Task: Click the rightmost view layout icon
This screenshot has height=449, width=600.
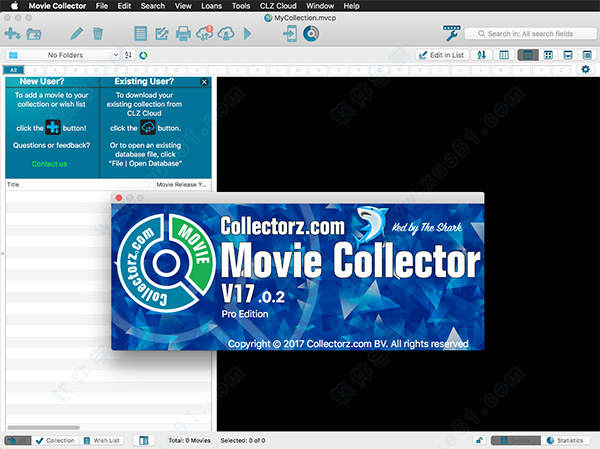Action: point(587,55)
